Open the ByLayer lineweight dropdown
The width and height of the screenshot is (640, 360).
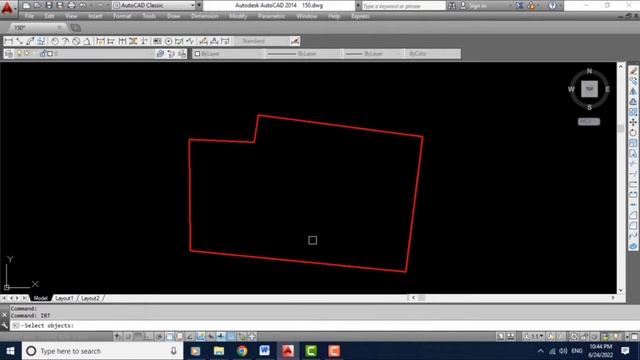(x=373, y=54)
